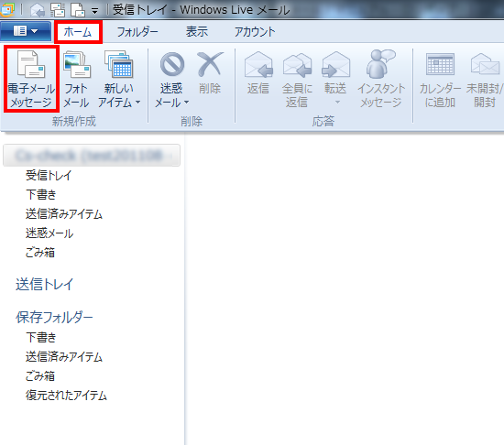
Task: Click the Windows Live Mail app icon
Action: tap(7, 10)
